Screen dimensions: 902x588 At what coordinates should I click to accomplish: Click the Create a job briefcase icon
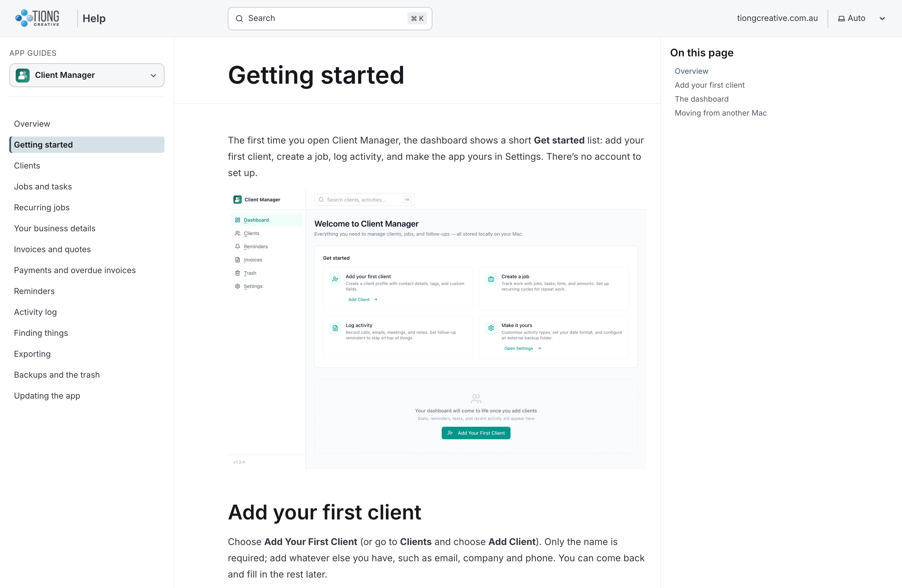pos(491,279)
